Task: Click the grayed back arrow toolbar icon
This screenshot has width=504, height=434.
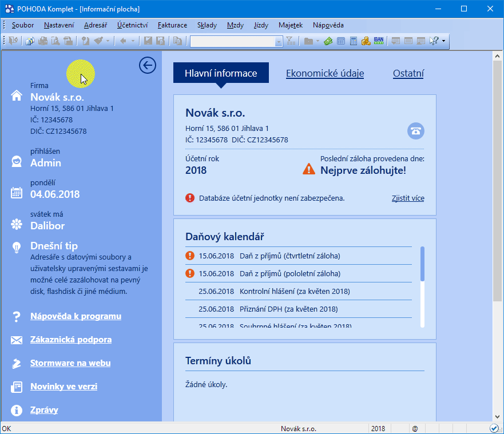Action: pyautogui.click(x=123, y=41)
